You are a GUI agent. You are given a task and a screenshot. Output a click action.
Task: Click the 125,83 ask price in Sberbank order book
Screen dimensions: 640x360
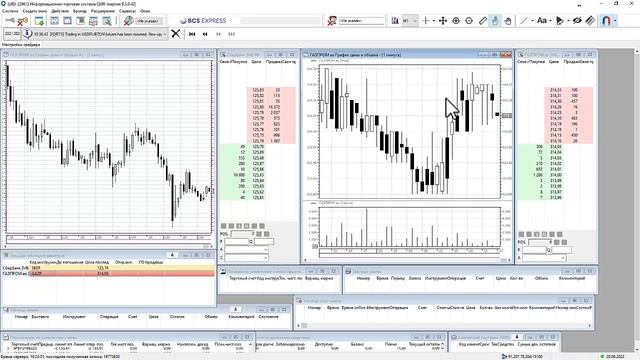258,90
